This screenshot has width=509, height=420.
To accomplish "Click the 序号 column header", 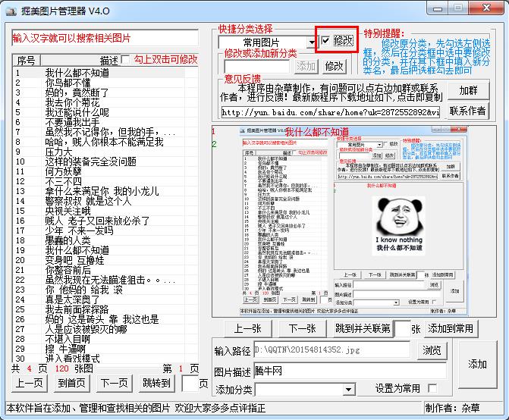I will [x=27, y=60].
